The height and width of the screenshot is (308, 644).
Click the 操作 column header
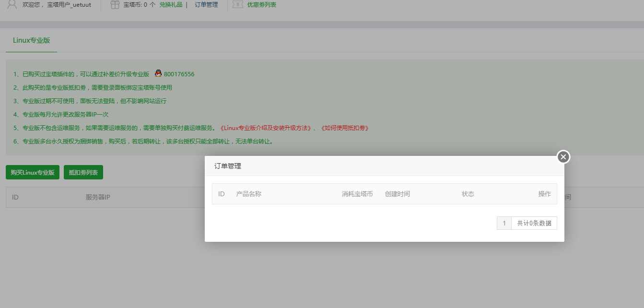[545, 194]
